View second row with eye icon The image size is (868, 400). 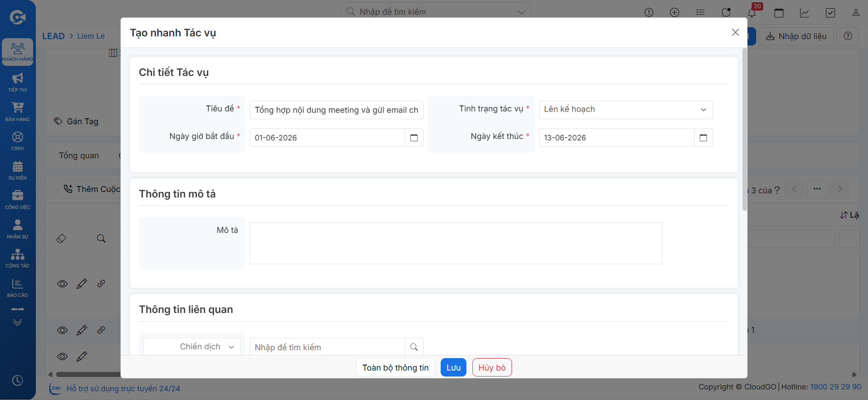[62, 330]
